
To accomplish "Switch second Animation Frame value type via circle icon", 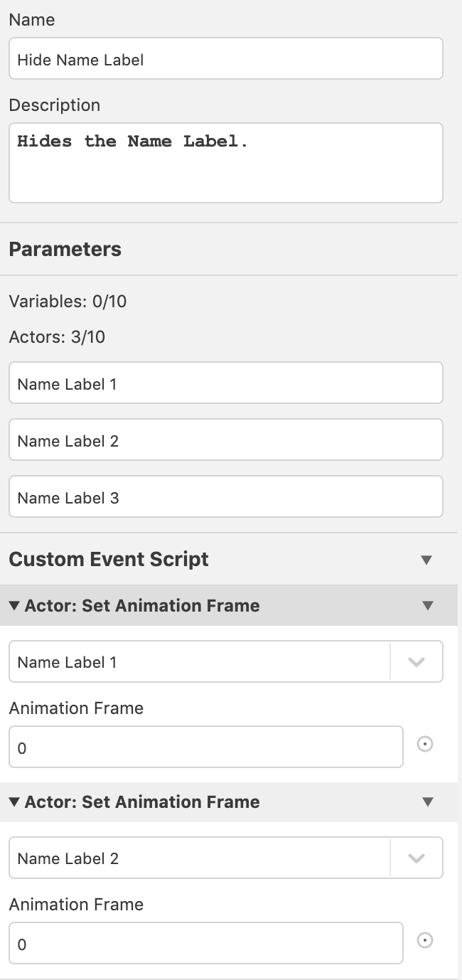I will point(425,941).
